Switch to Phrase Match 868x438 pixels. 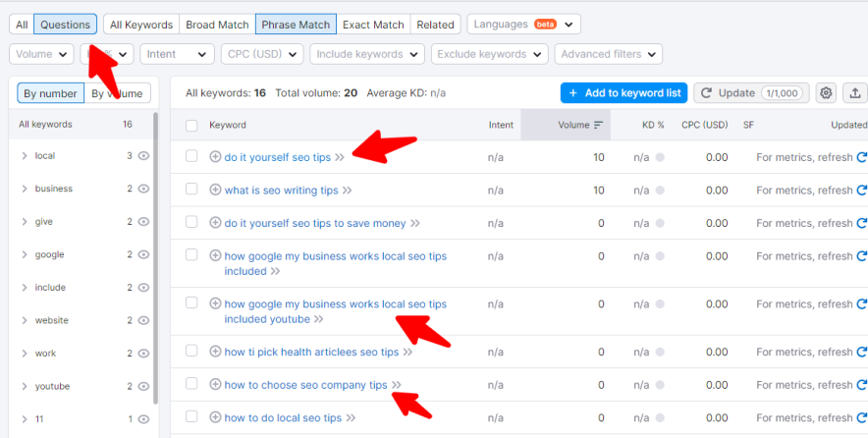pos(296,25)
